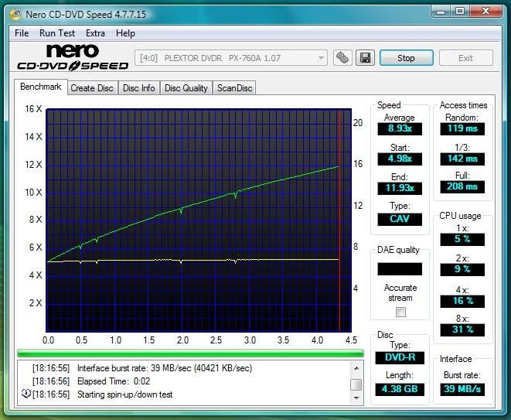
Task: Click the speed Type value CAV
Action: [x=400, y=219]
